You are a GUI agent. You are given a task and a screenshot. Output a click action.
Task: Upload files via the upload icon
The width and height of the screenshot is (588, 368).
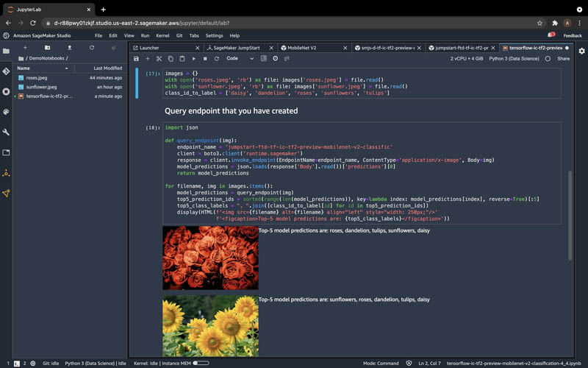69,48
